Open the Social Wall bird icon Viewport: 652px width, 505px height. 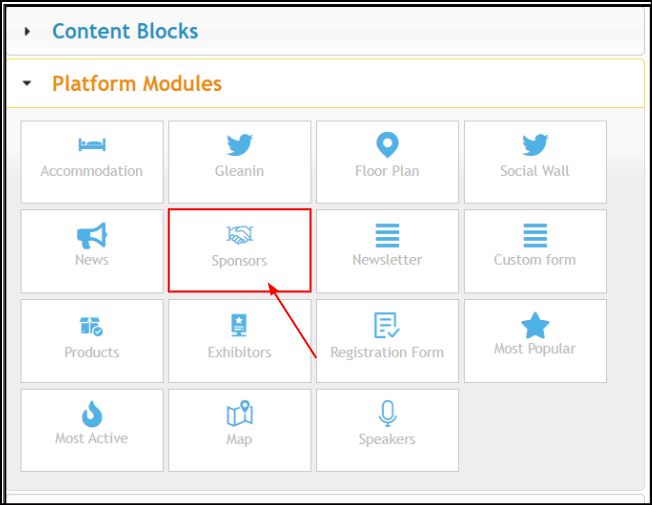[535, 145]
